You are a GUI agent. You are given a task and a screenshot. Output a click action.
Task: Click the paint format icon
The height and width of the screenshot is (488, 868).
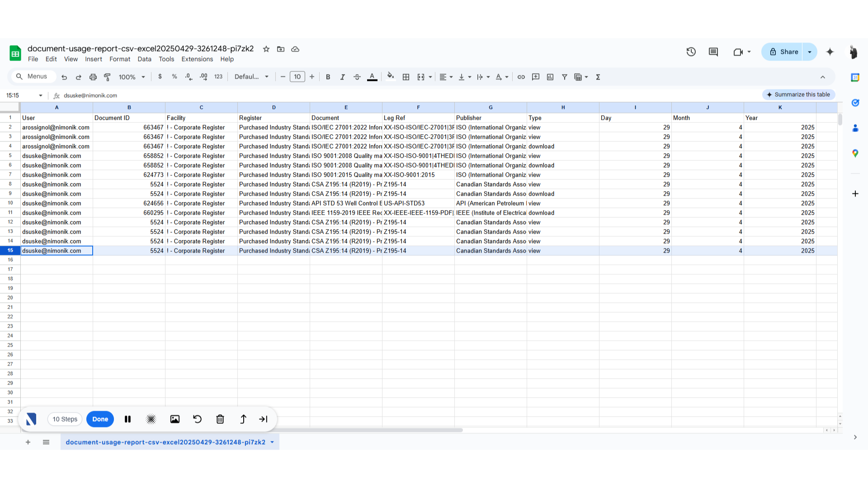coord(107,77)
